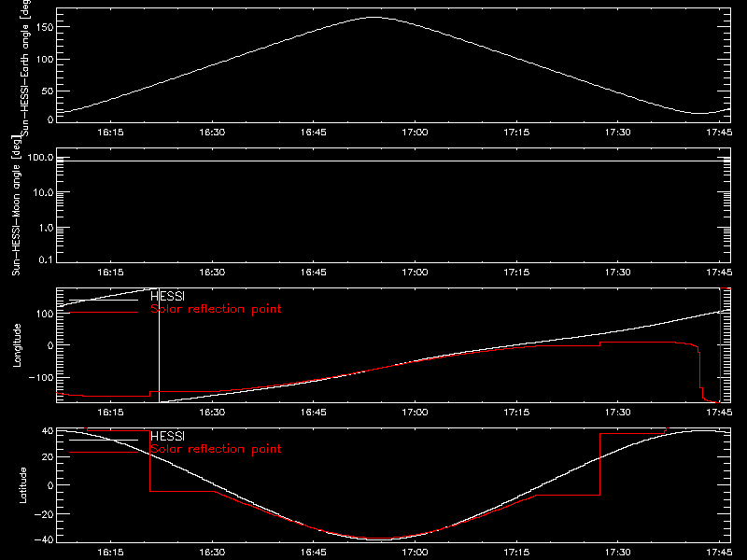Screen dimensions: 747x560
Task: Click red legend line sample in Latitude plot
Action: click(x=104, y=453)
